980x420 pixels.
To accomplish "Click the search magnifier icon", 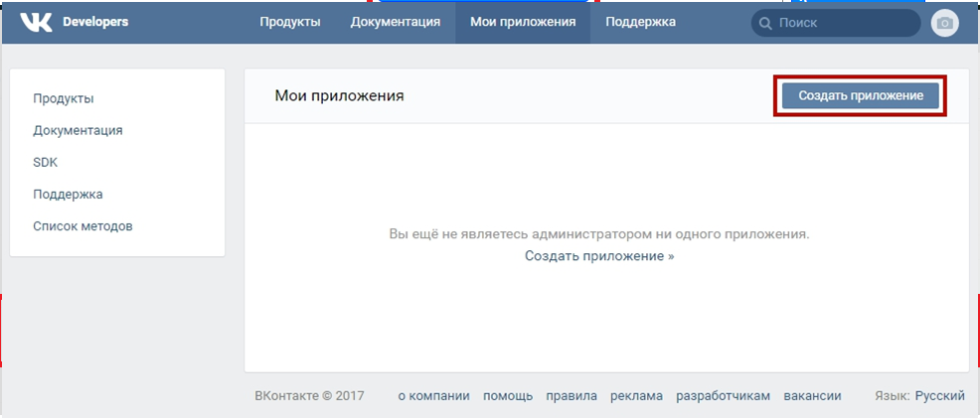I will tap(765, 24).
